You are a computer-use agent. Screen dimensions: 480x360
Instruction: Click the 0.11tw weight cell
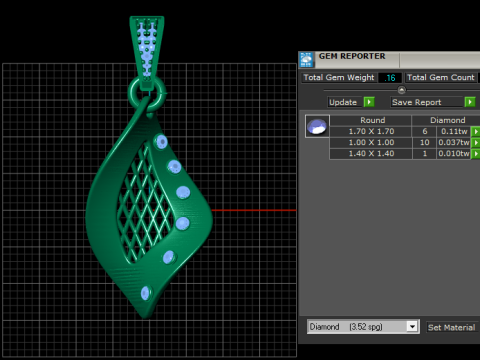(x=454, y=132)
